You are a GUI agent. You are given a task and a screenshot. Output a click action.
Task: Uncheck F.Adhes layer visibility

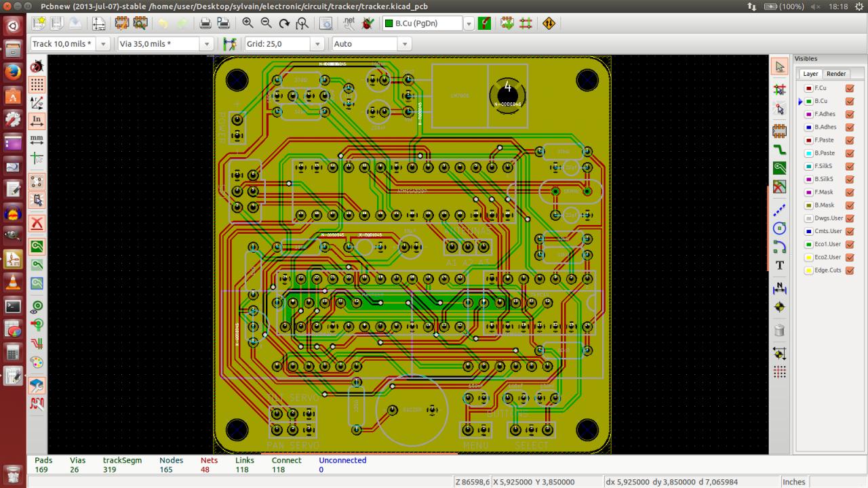click(x=850, y=114)
